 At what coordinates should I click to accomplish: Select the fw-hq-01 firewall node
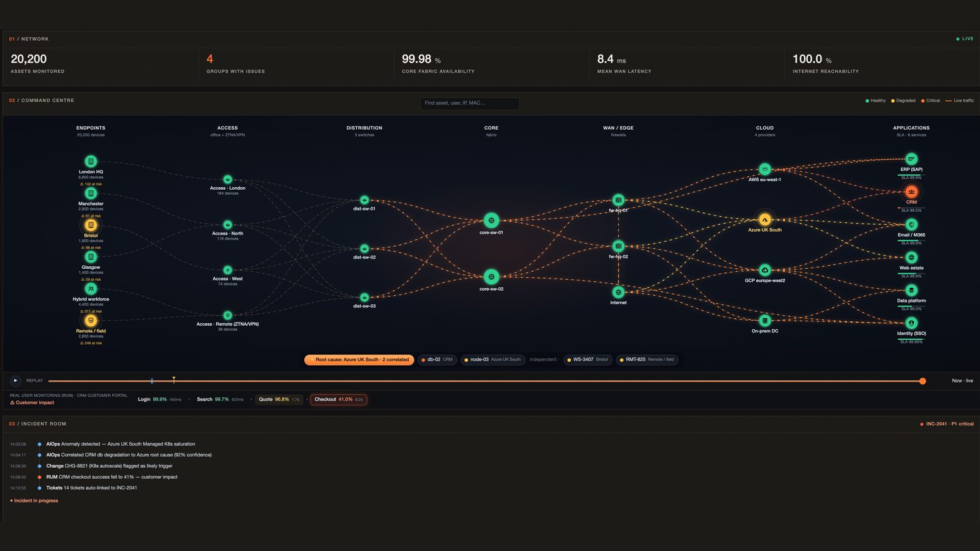[619, 200]
